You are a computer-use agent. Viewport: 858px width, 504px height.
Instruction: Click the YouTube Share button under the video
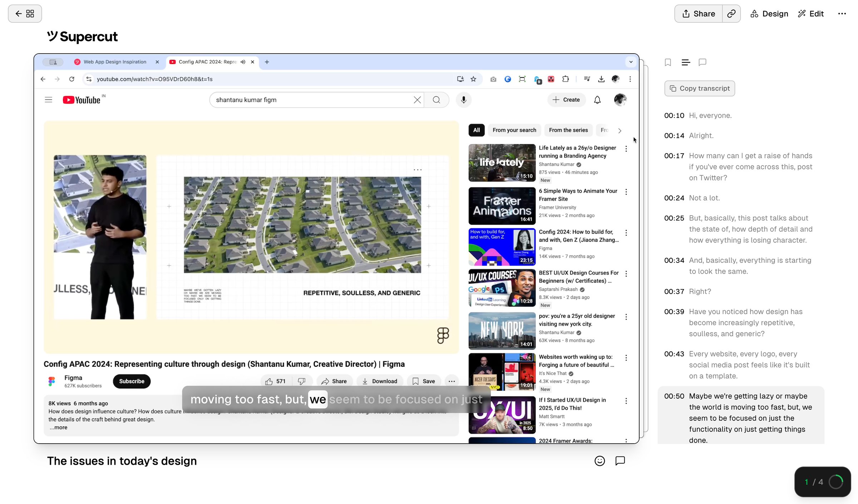coord(334,381)
